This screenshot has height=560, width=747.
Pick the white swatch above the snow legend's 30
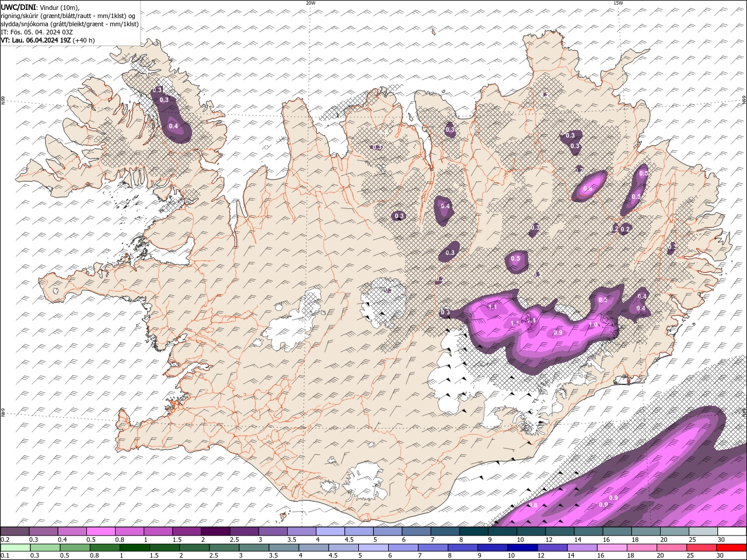tap(732, 531)
